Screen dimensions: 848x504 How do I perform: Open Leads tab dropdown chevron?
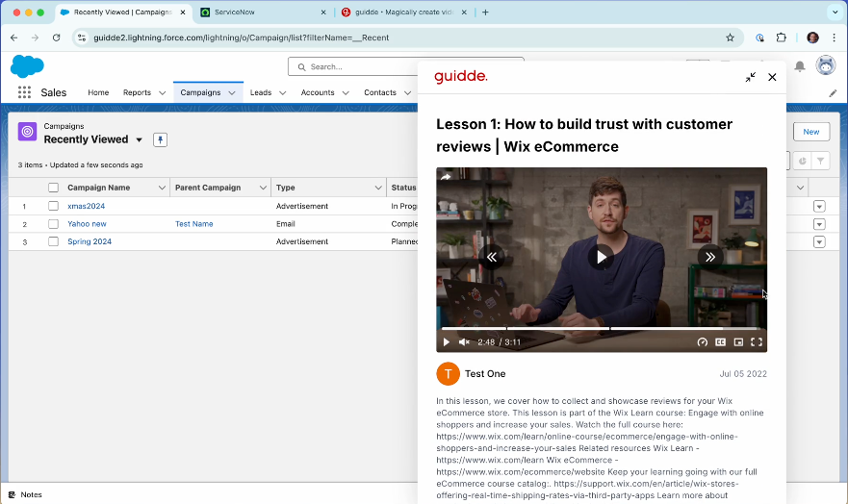[282, 93]
